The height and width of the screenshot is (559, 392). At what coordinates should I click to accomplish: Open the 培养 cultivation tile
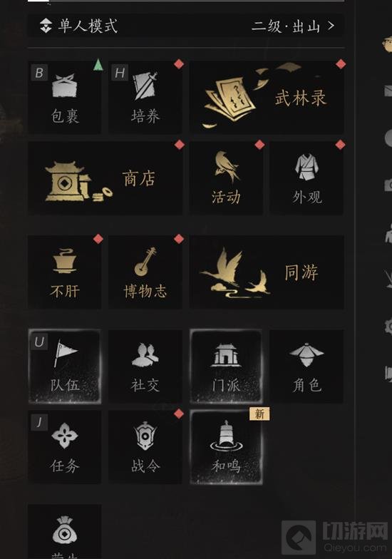click(x=145, y=98)
